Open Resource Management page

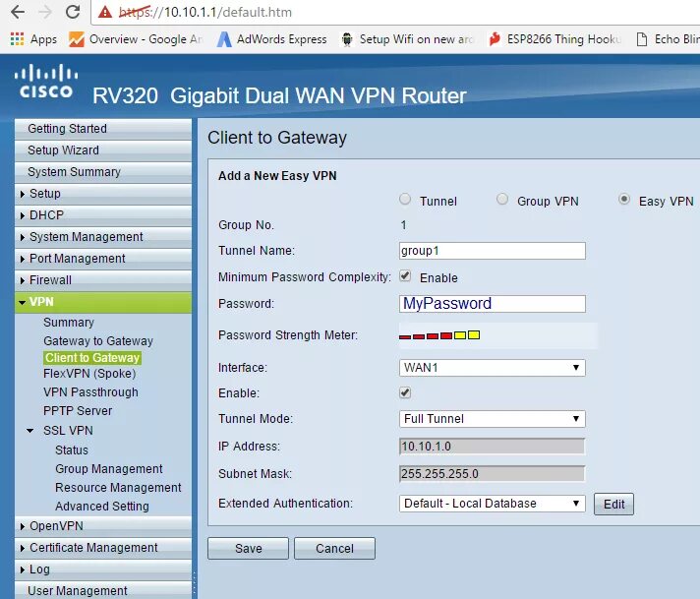pyautogui.click(x=118, y=487)
